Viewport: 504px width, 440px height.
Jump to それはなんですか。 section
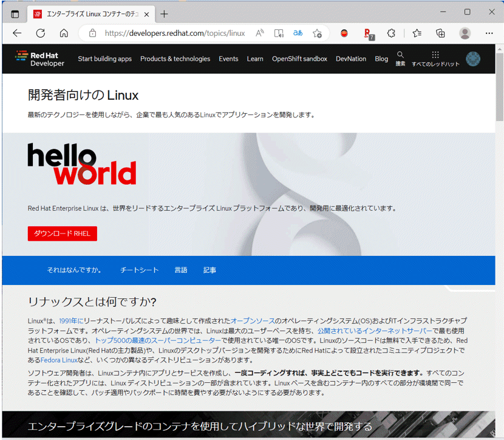74,270
